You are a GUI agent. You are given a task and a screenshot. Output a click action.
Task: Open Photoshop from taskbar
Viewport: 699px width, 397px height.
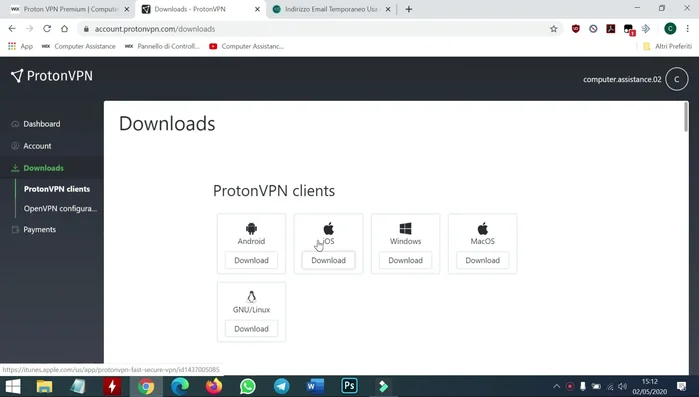(350, 386)
